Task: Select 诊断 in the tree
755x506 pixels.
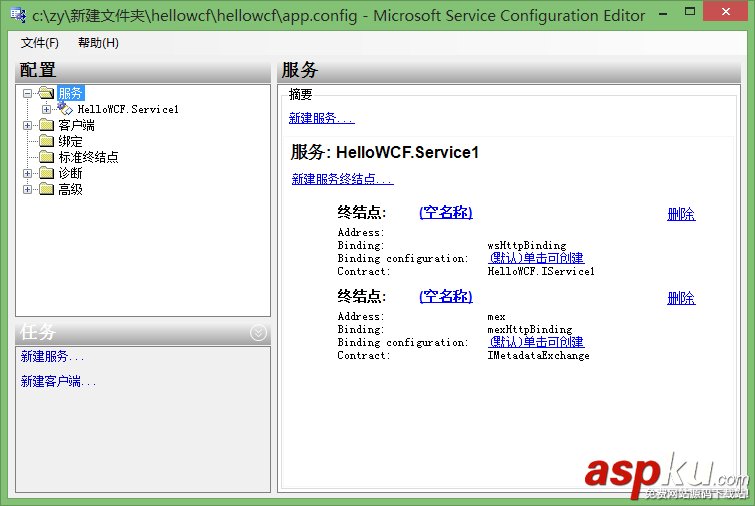Action: [70, 173]
